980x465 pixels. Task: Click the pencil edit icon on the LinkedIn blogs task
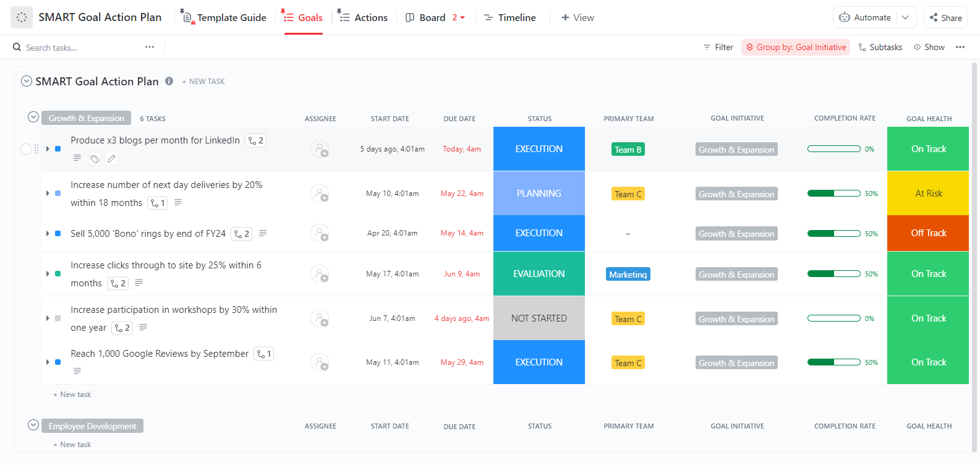coord(111,159)
